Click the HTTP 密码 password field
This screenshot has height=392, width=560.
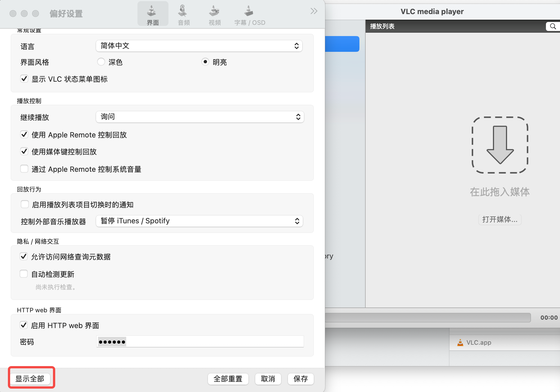(x=200, y=342)
